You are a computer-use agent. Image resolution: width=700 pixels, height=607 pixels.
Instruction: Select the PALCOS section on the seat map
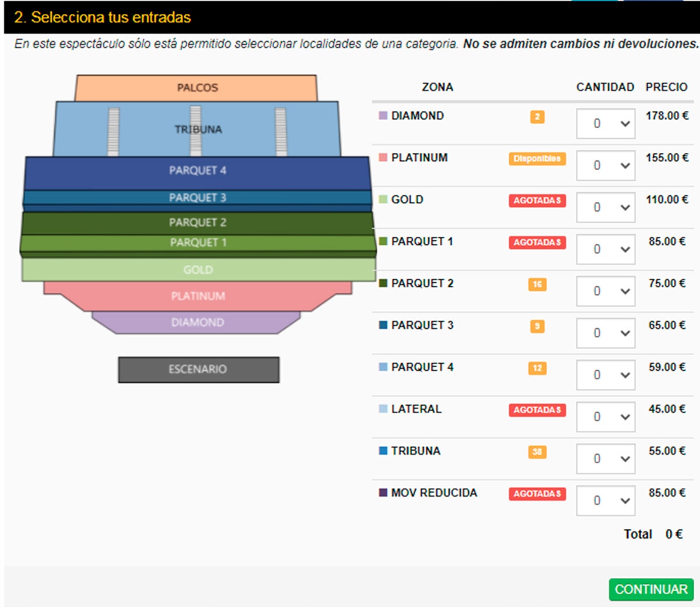[197, 87]
